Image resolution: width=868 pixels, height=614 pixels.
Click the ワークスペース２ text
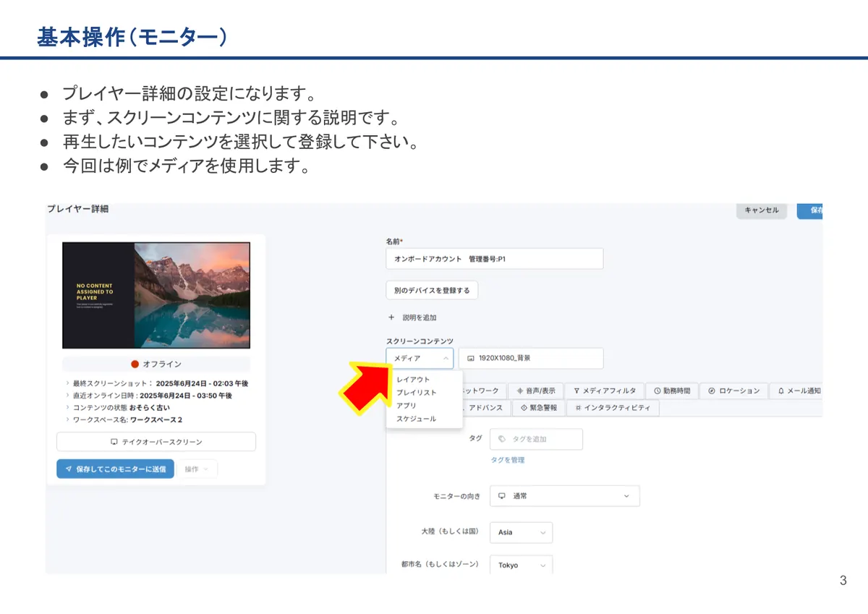pyautogui.click(x=156, y=420)
